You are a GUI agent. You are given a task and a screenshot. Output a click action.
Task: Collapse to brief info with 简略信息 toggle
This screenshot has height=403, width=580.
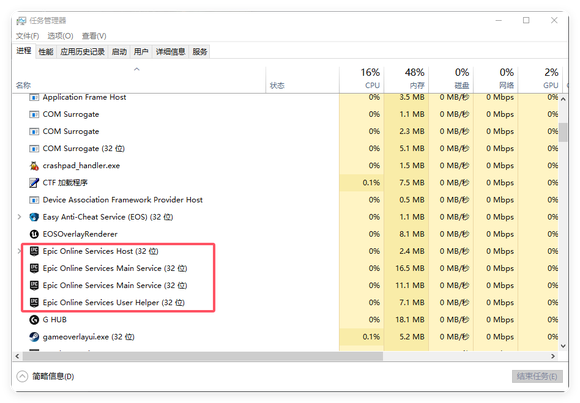45,376
